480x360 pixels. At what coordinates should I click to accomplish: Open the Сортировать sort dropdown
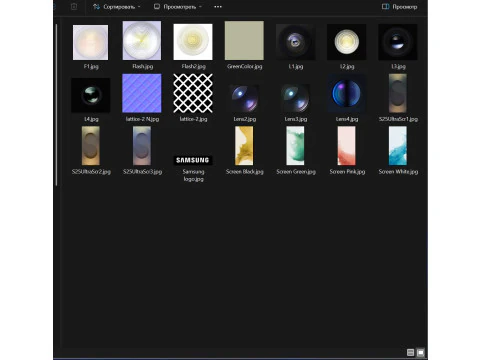117,7
